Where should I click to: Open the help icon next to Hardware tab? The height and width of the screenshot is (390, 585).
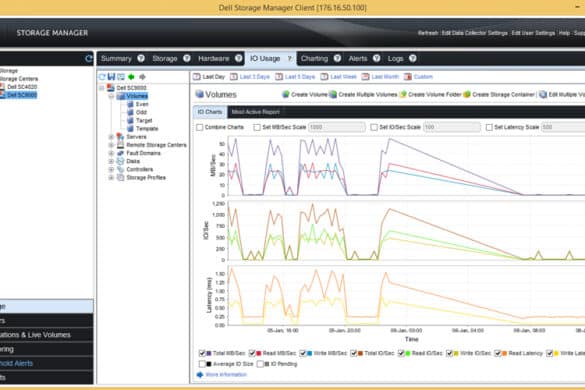pos(239,58)
